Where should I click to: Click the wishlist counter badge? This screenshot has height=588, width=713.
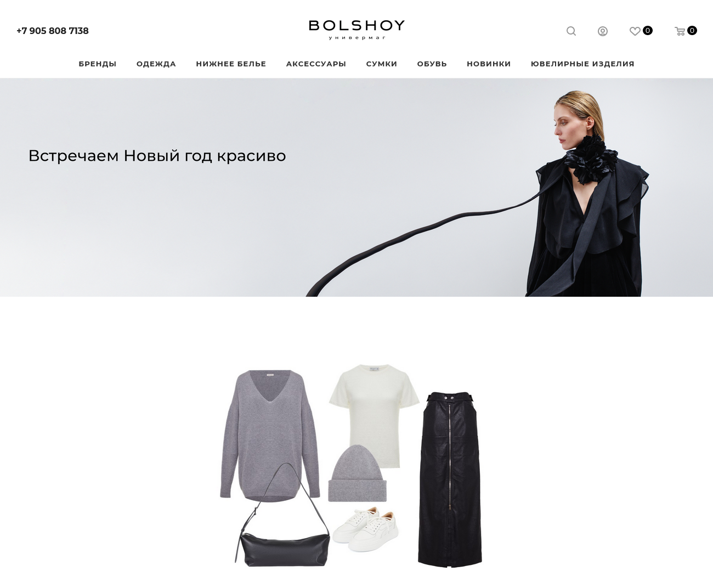[648, 30]
